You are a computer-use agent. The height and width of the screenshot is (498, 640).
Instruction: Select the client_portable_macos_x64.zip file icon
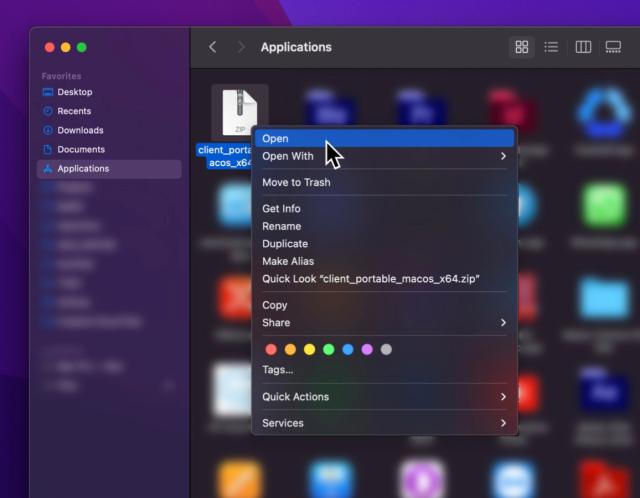(240, 112)
